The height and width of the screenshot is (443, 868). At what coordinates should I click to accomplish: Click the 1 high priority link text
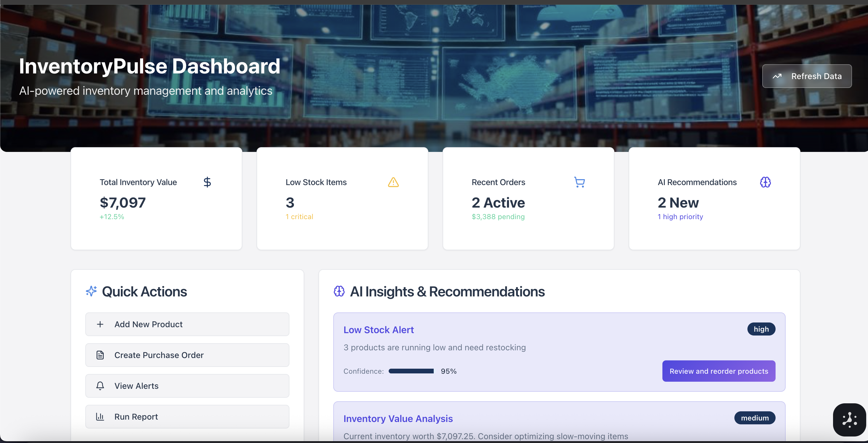tap(680, 217)
